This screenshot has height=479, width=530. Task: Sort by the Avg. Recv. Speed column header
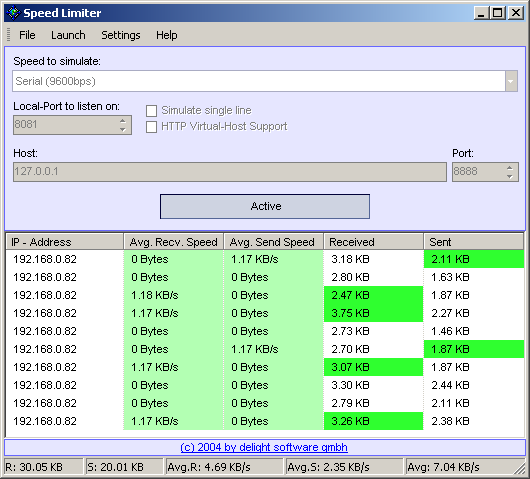tap(173, 242)
